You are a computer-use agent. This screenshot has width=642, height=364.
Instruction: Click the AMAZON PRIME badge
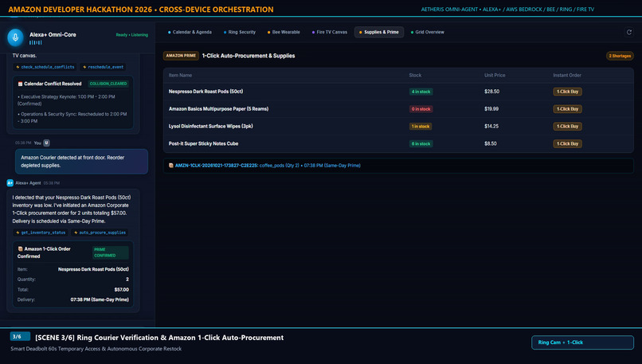tap(181, 56)
